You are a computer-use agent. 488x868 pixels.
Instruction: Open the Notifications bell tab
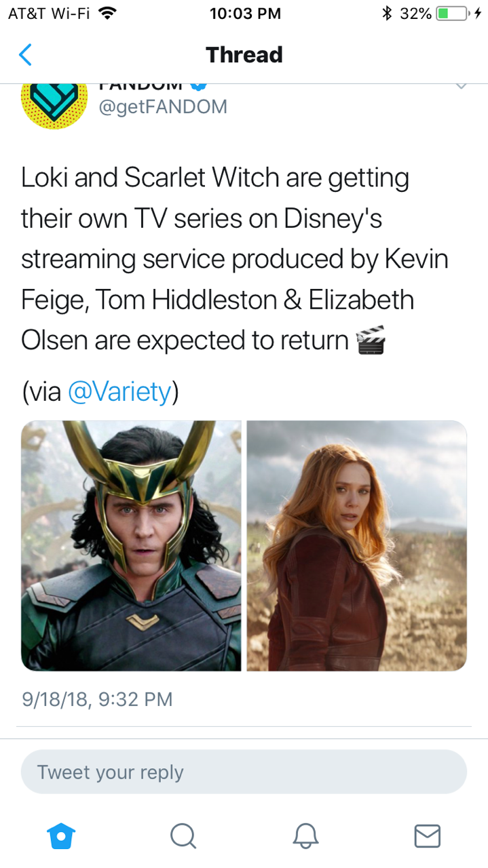pos(305,835)
